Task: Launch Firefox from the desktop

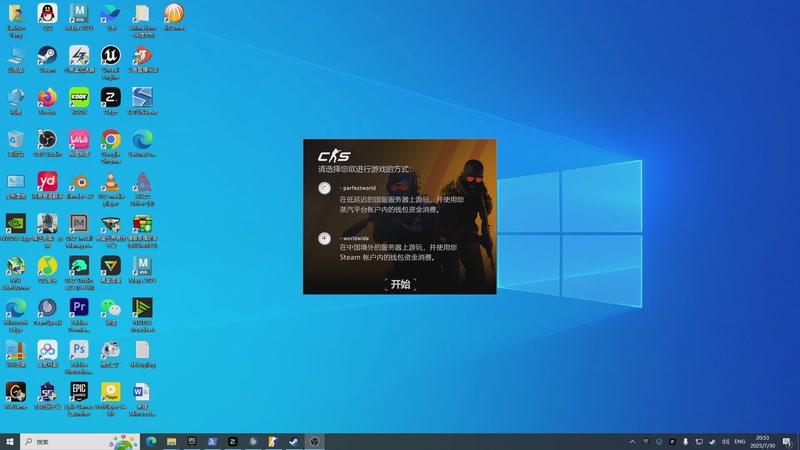Action: [47, 101]
